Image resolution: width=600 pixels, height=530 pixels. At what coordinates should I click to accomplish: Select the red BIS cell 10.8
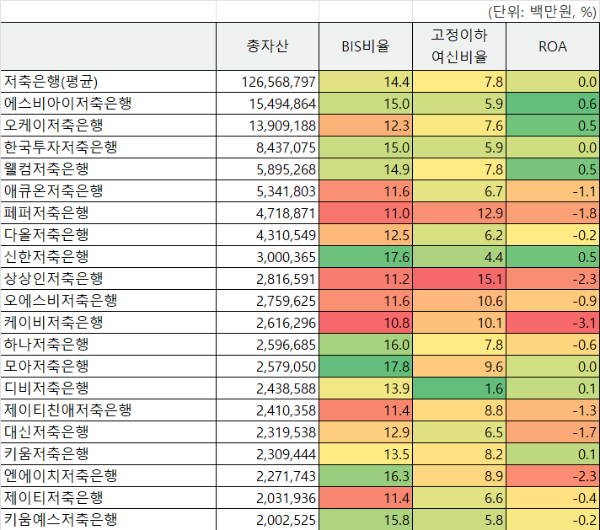(365, 322)
